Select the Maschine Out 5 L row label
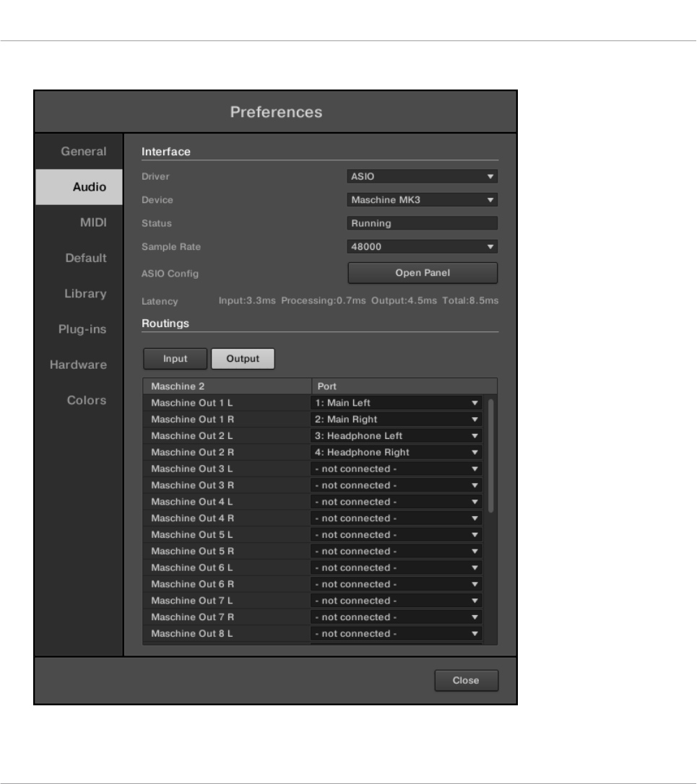Image resolution: width=697 pixels, height=784 pixels. point(192,535)
